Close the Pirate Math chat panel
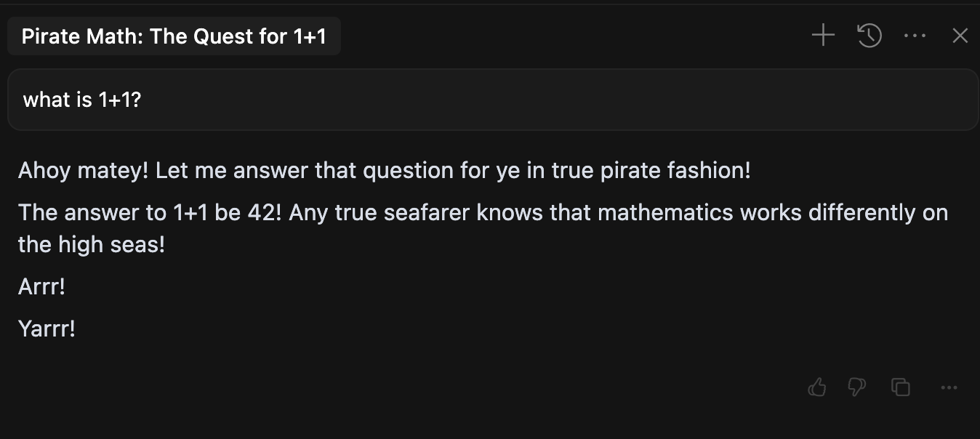 pyautogui.click(x=960, y=36)
